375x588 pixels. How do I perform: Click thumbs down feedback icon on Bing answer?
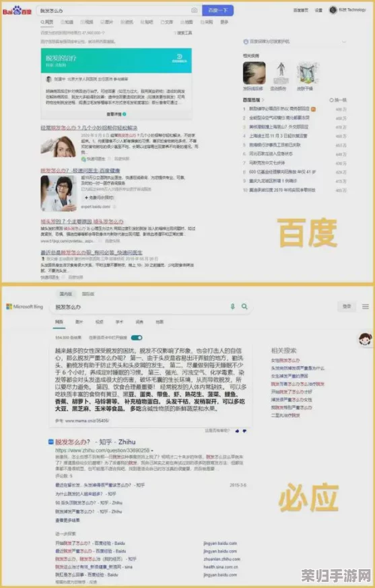[x=245, y=431]
